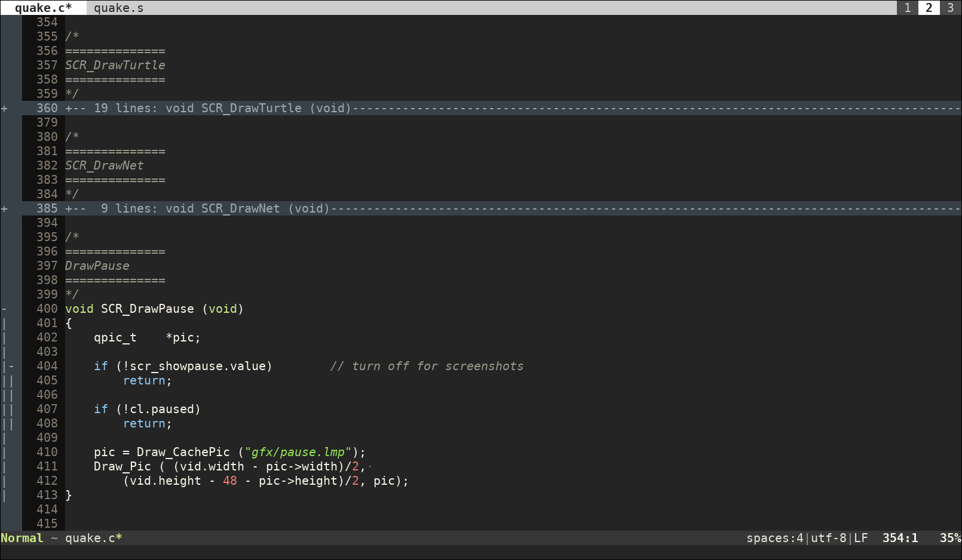Image resolution: width=962 pixels, height=560 pixels.
Task: Select tab page number 1
Action: (908, 8)
